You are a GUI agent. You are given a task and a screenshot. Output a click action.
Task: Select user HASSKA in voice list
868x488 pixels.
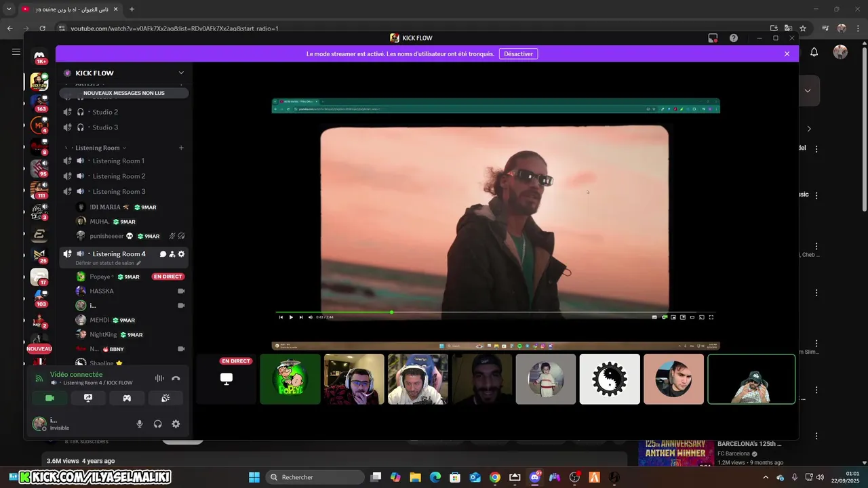click(x=102, y=291)
